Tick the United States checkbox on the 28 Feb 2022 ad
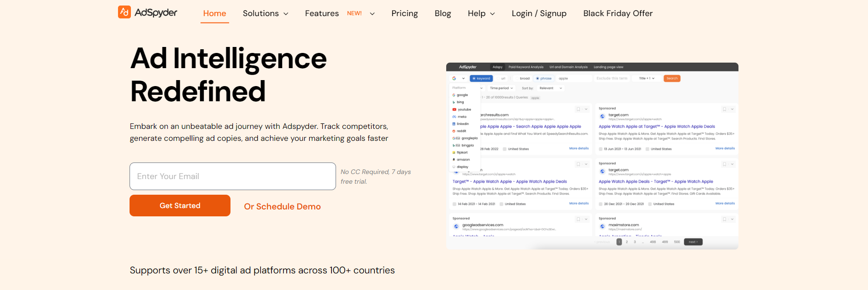The width and height of the screenshot is (868, 290). [505, 149]
